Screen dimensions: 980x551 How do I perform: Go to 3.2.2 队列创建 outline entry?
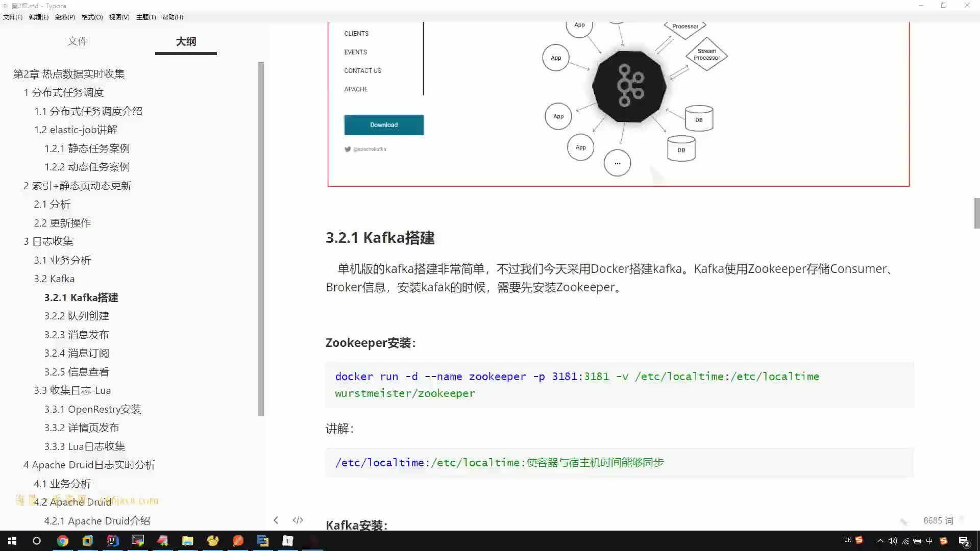coord(77,316)
